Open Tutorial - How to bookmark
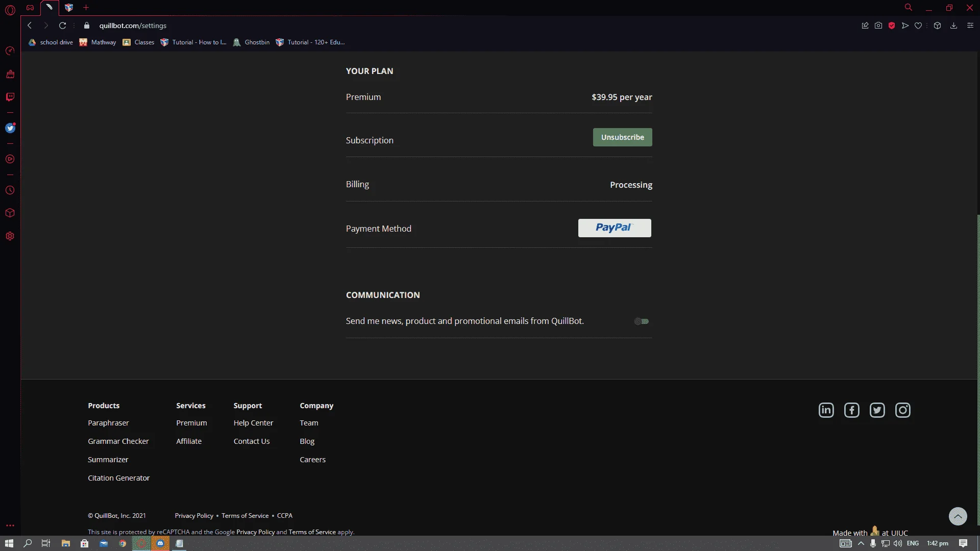This screenshot has height=551, width=980. click(x=193, y=42)
